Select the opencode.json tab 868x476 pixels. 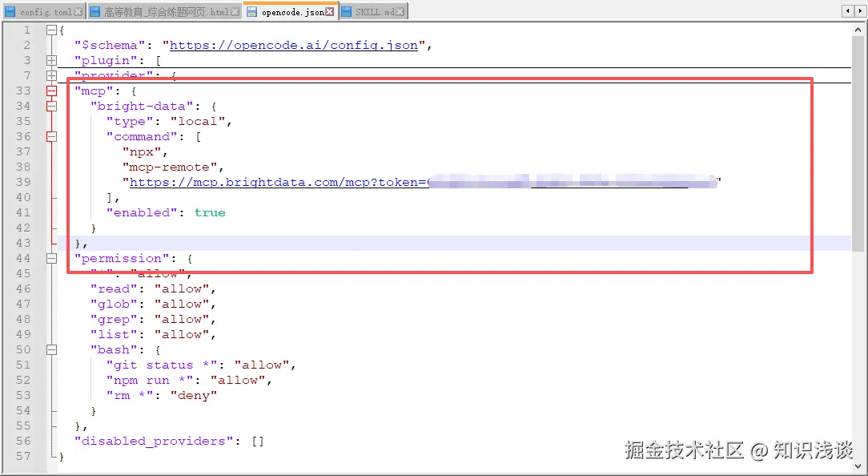click(x=291, y=11)
